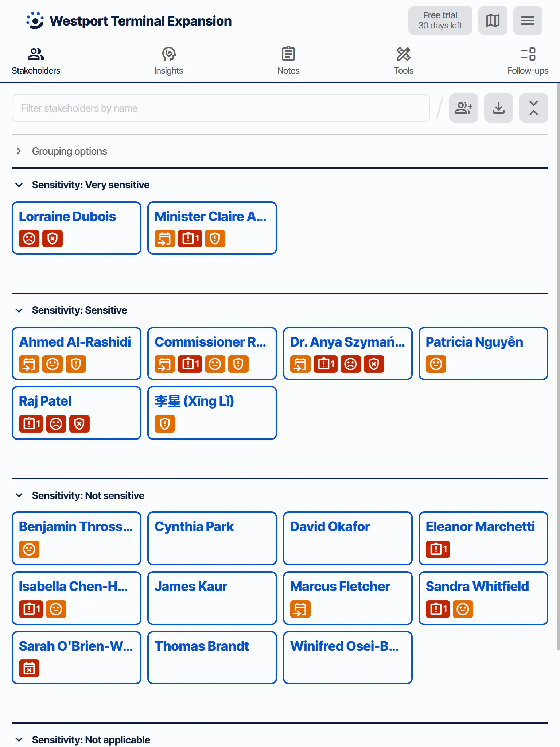Collapse the Sensitivity: Sensitive group
This screenshot has height=747, width=560.
coord(19,310)
